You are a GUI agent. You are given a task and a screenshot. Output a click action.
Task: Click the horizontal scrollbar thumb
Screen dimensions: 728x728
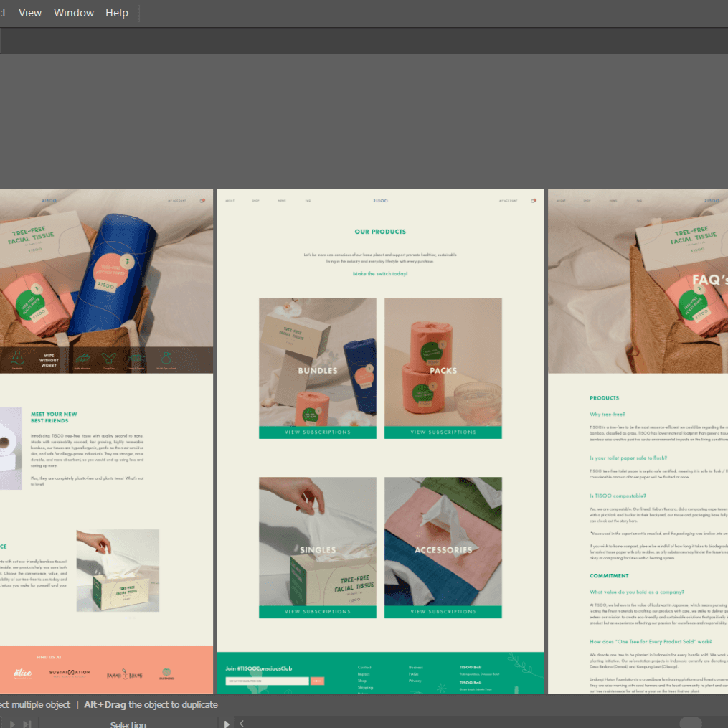coord(691,723)
